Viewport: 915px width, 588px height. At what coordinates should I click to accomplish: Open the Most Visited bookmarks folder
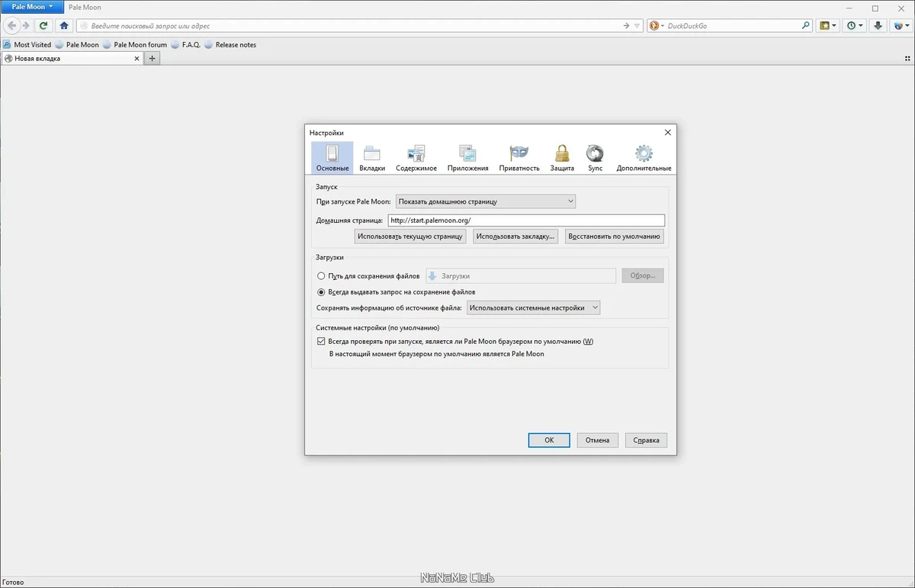[27, 45]
